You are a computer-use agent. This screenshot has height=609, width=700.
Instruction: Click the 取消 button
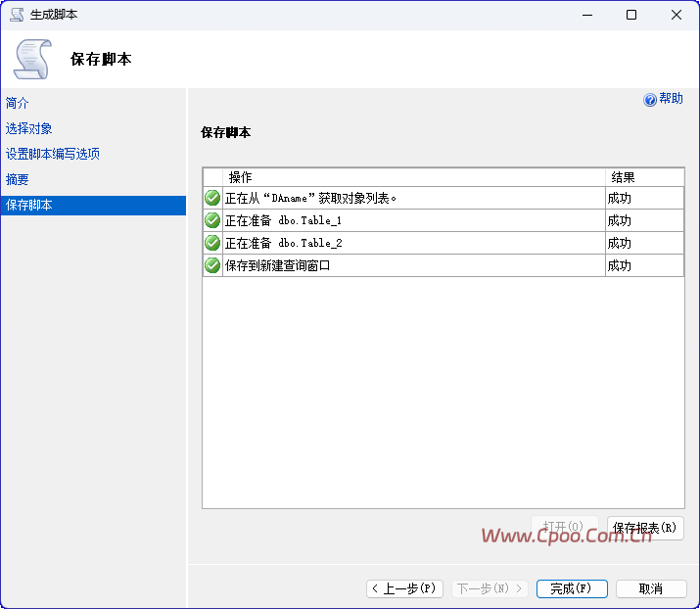651,588
